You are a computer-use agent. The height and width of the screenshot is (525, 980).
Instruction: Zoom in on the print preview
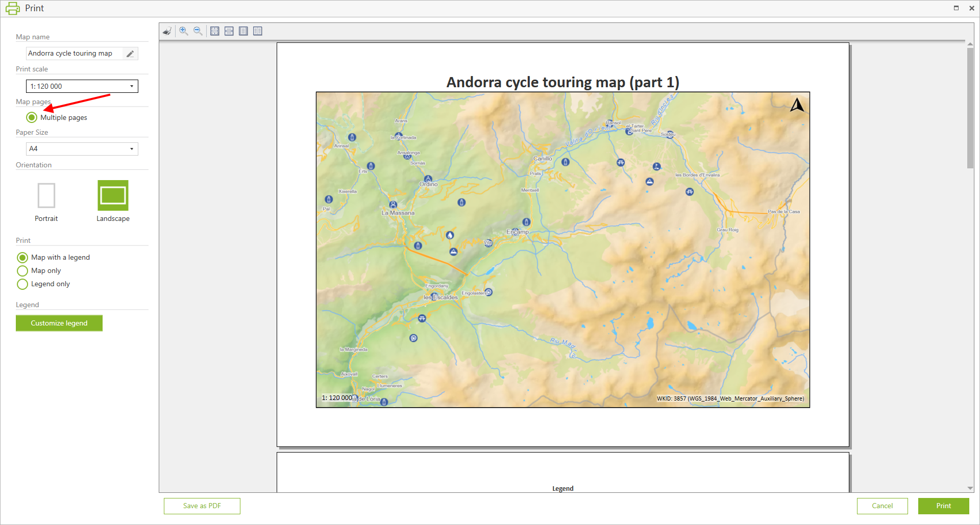click(x=184, y=31)
